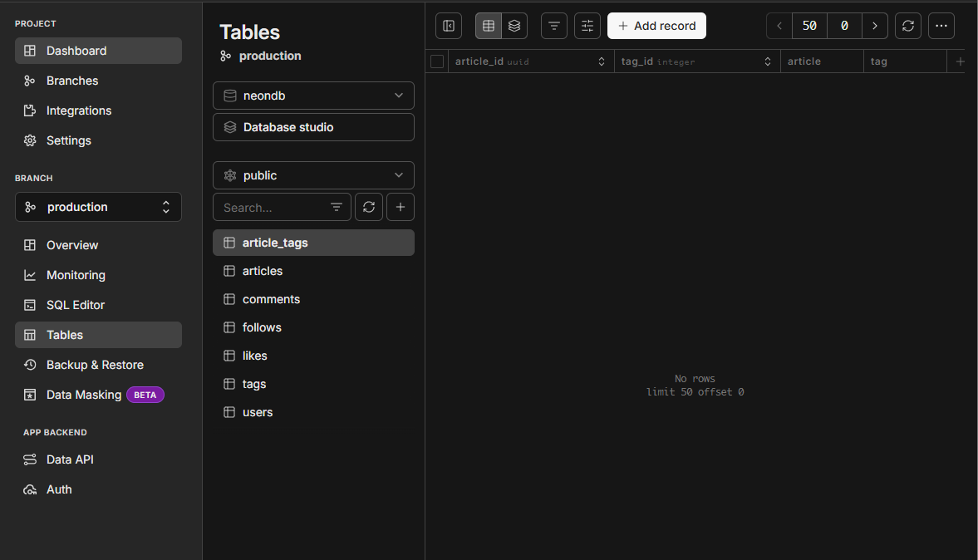The width and height of the screenshot is (978, 560).
Task: Edit the limit value 50
Action: point(809,26)
